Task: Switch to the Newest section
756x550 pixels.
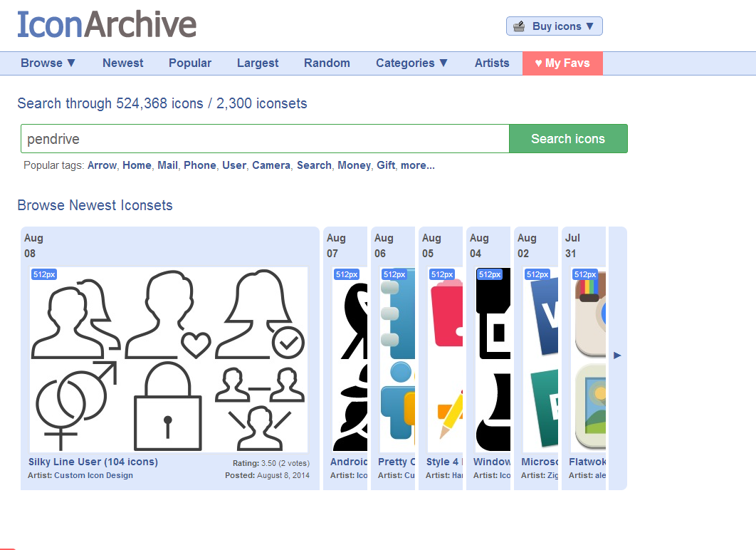Action: (122, 63)
